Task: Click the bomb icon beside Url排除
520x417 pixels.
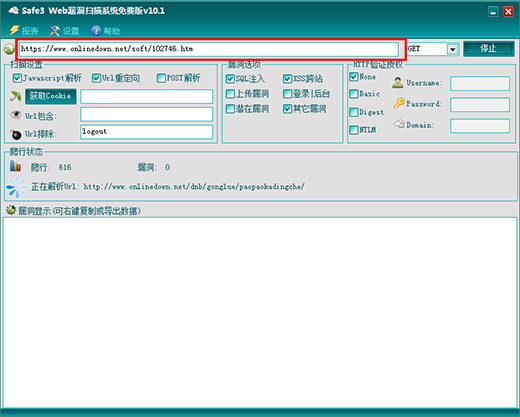Action: (16, 134)
